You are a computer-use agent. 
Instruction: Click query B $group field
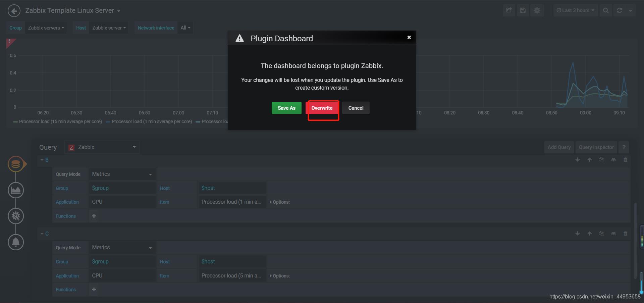tap(122, 188)
